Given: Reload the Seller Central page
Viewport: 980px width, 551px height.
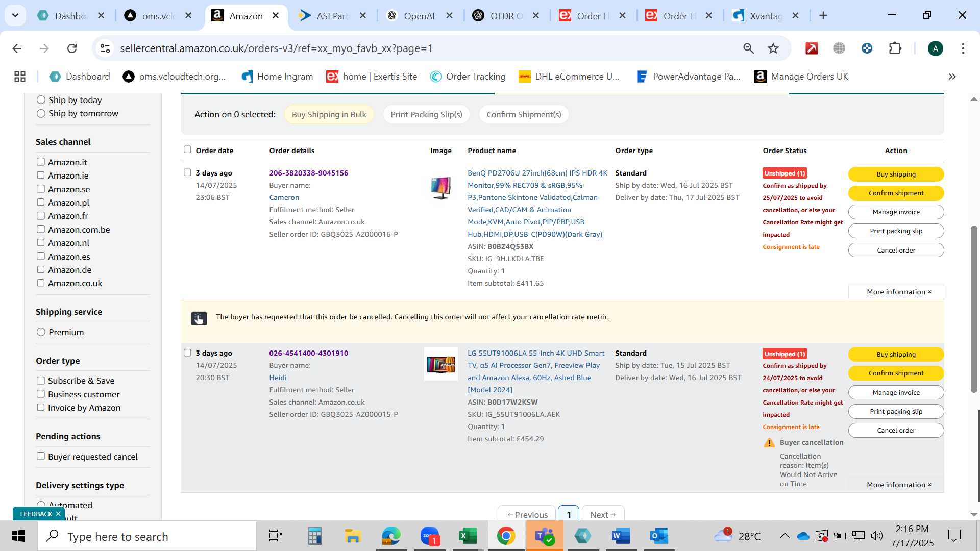Looking at the screenshot, I should point(72,48).
